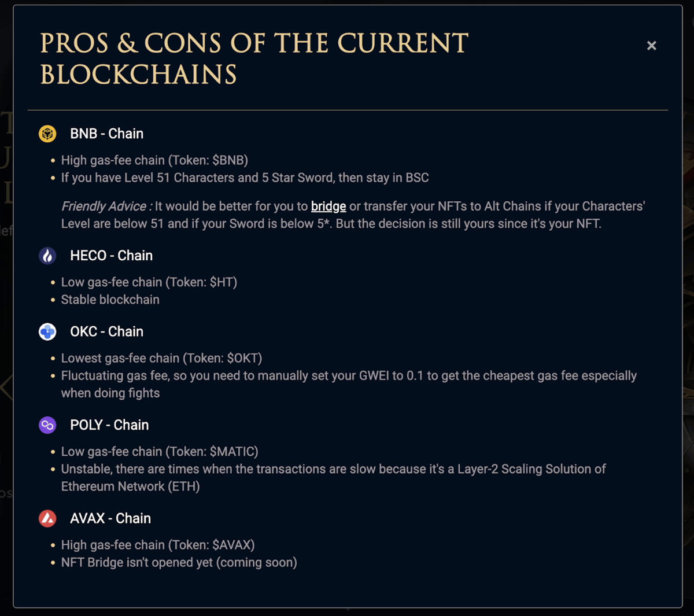
Task: Click the Friendly Advice italic label
Action: point(106,206)
